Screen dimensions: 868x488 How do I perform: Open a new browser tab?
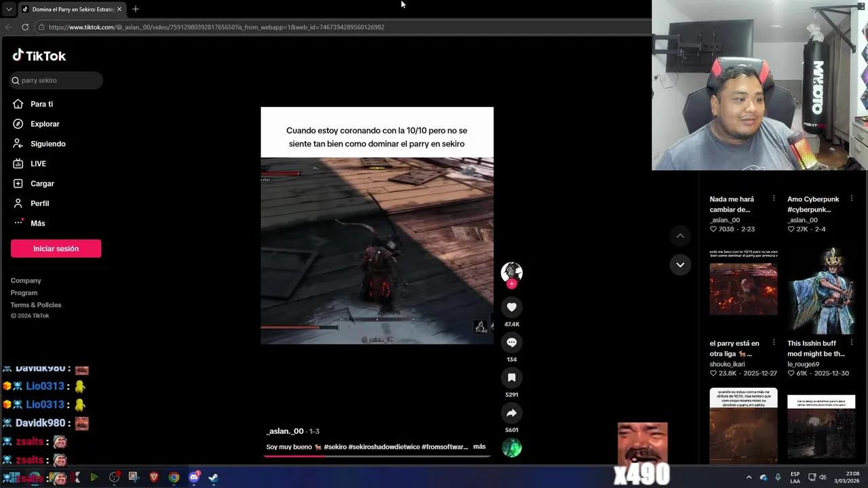(135, 9)
